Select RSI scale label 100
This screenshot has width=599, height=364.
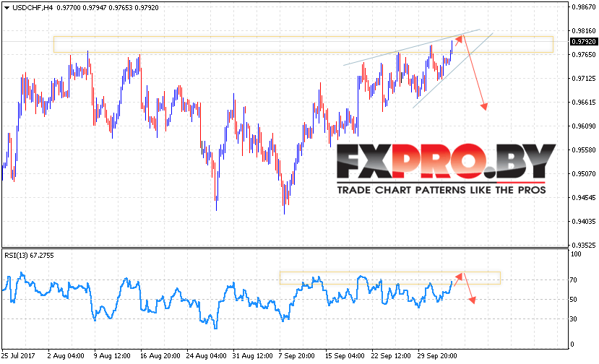click(x=575, y=254)
